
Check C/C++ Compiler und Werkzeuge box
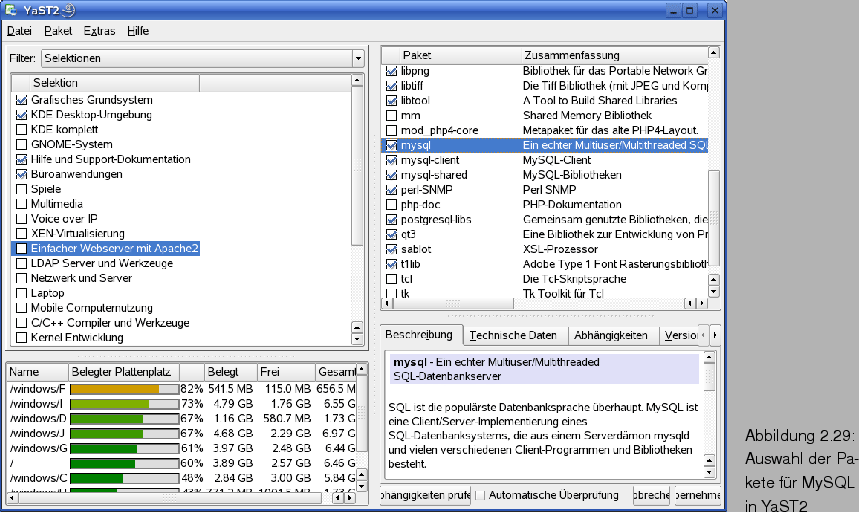coord(21,323)
